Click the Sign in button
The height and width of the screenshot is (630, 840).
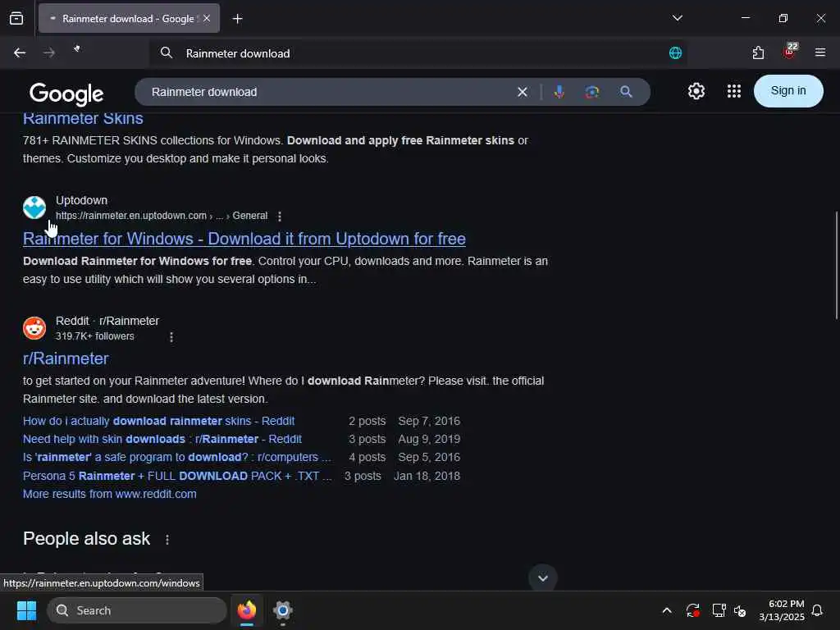(788, 90)
